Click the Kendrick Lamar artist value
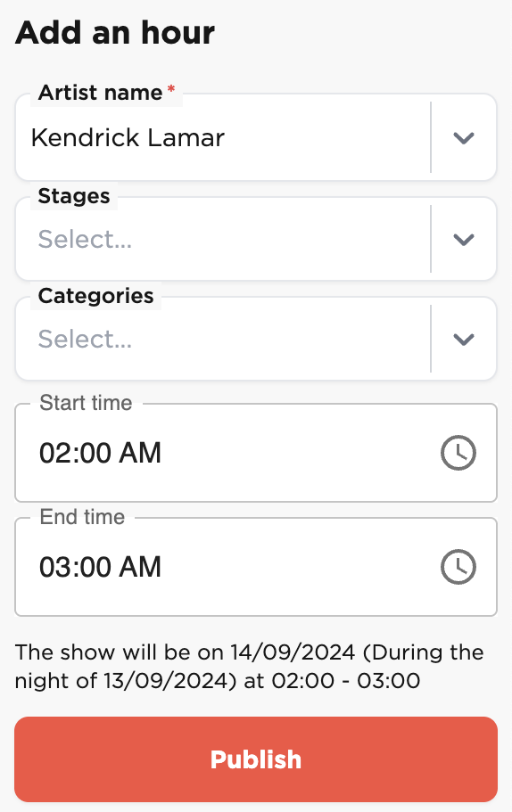Image resolution: width=512 pixels, height=812 pixels. click(x=128, y=138)
